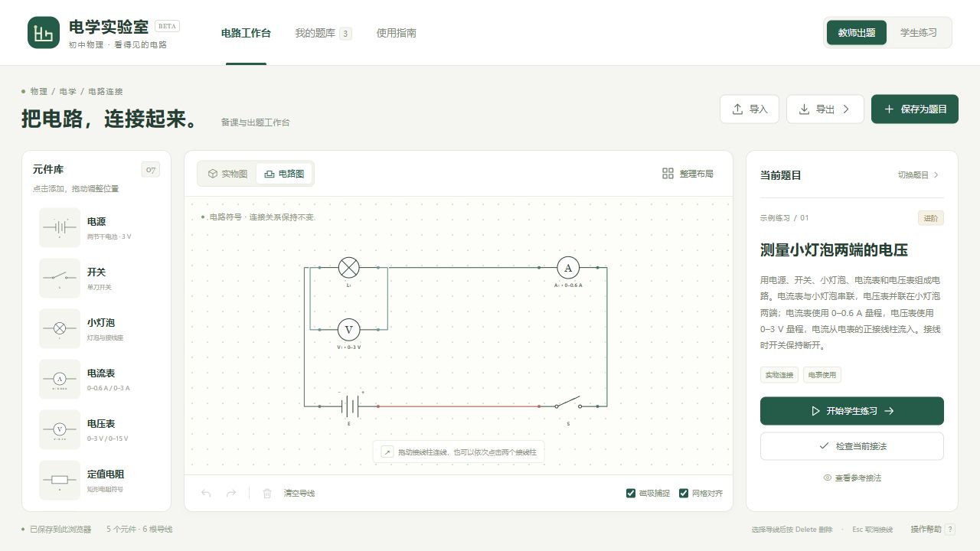Click the 进阶 difficulty badge
The width and height of the screenshot is (980, 551).
click(931, 218)
